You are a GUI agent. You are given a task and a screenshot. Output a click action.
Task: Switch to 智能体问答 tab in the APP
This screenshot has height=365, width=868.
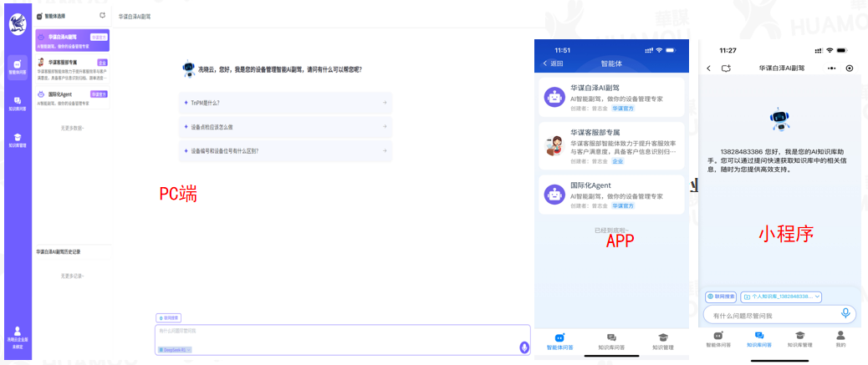point(559,342)
